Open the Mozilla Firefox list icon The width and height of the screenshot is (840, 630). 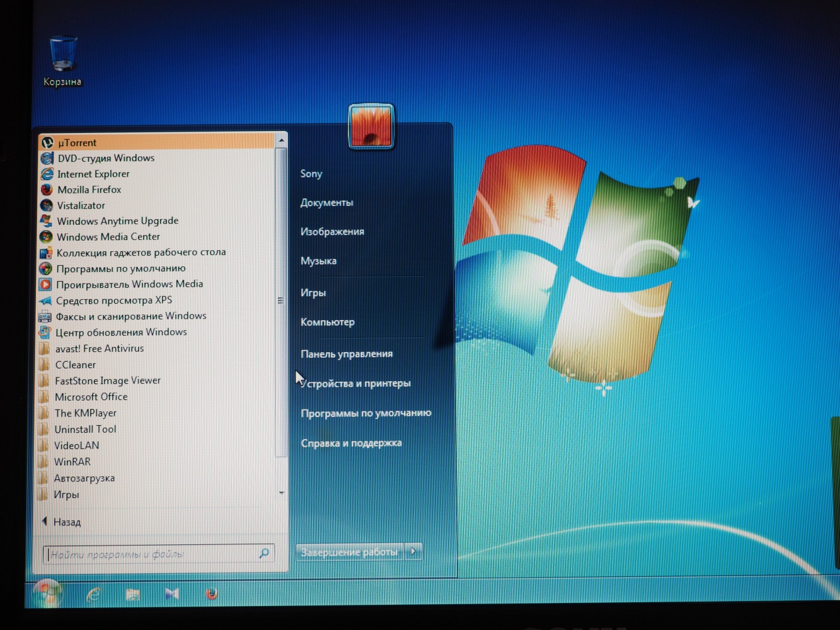coord(47,190)
